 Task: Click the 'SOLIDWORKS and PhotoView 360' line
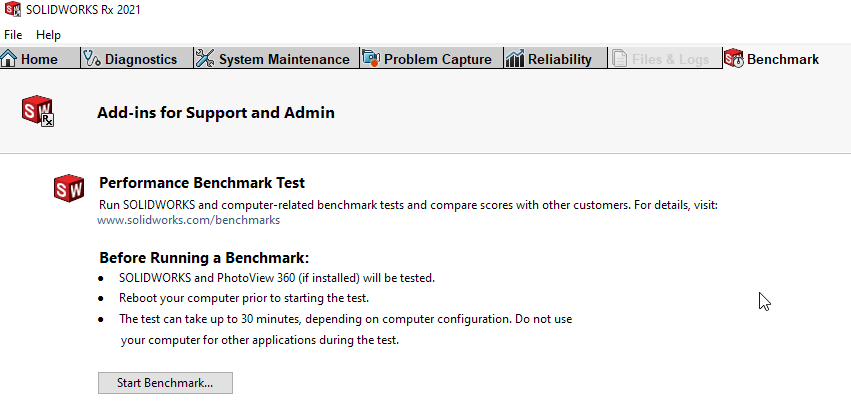tap(277, 278)
